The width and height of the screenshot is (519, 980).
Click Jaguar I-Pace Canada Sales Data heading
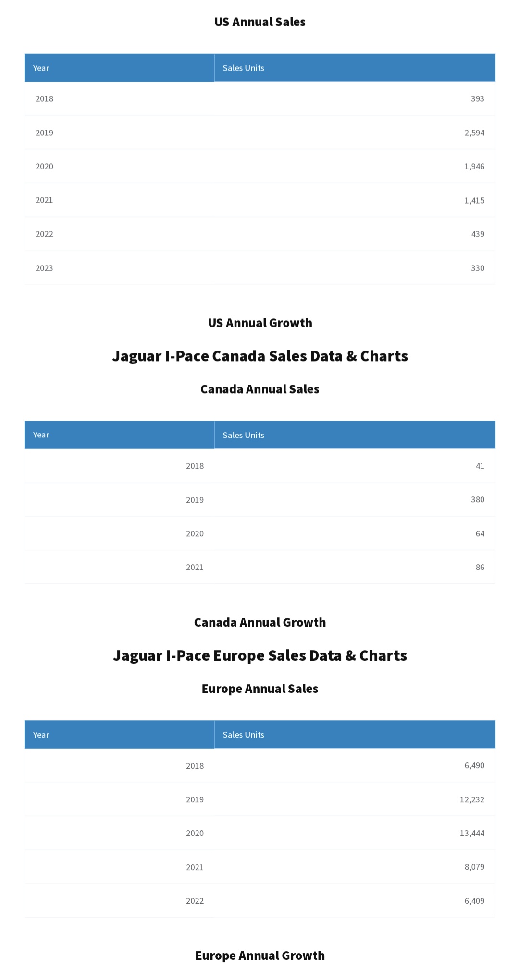(259, 356)
